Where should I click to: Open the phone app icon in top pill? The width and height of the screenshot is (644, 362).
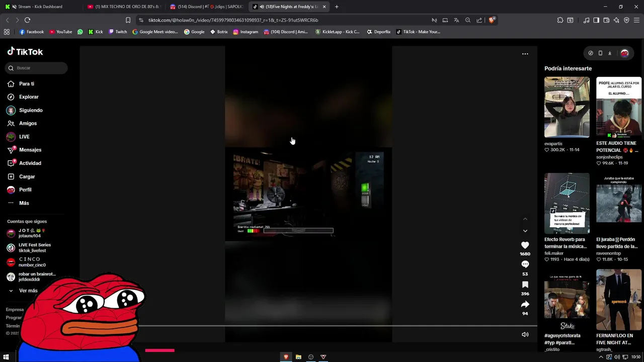(x=600, y=53)
